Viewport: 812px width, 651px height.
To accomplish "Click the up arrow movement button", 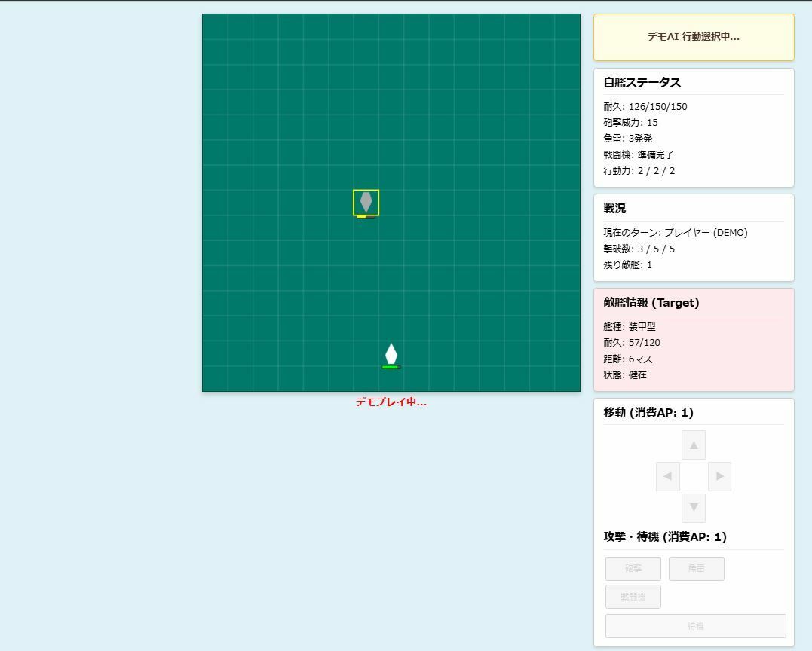I will (693, 445).
